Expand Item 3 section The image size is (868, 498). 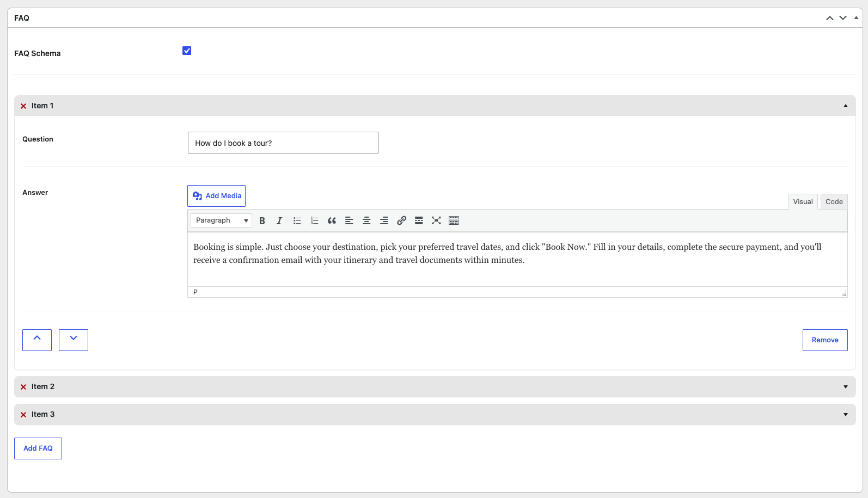point(846,414)
